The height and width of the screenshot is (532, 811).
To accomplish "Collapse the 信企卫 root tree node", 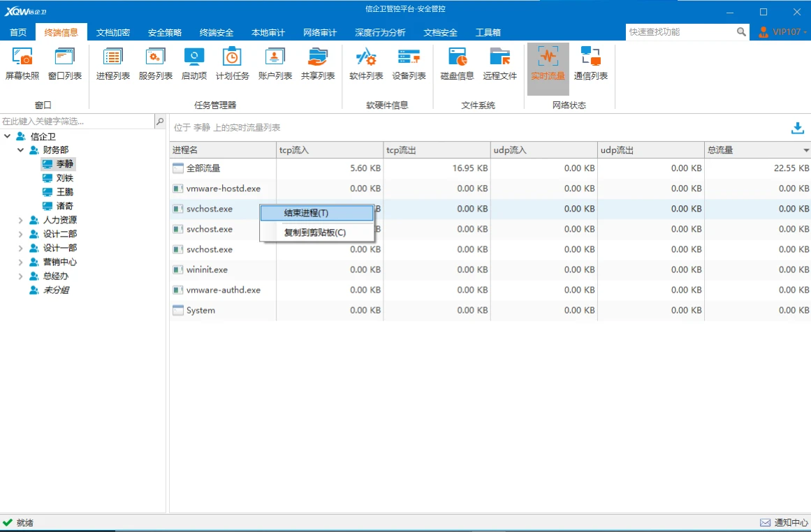I will click(7, 136).
